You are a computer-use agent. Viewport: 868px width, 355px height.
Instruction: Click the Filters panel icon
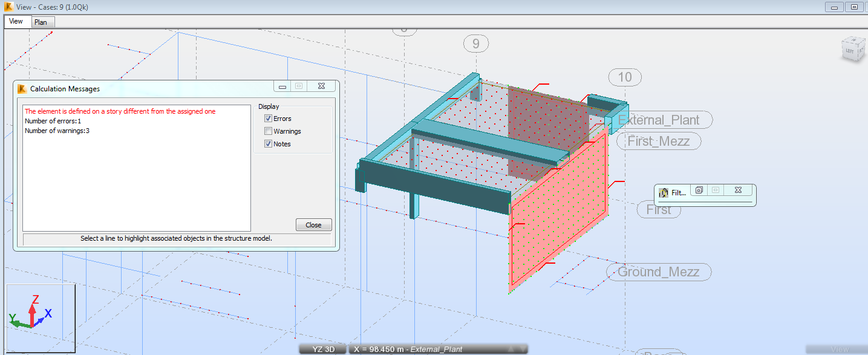[x=663, y=192]
